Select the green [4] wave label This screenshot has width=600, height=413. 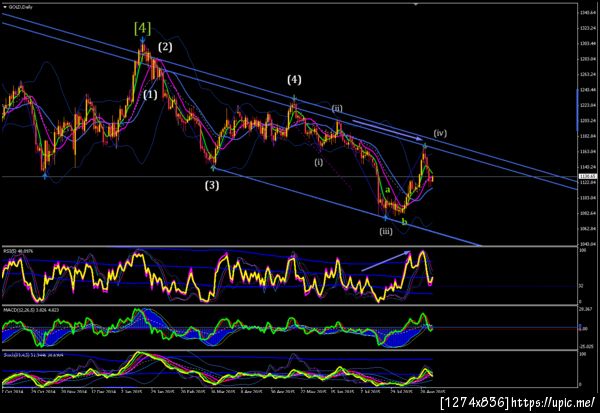[x=142, y=28]
